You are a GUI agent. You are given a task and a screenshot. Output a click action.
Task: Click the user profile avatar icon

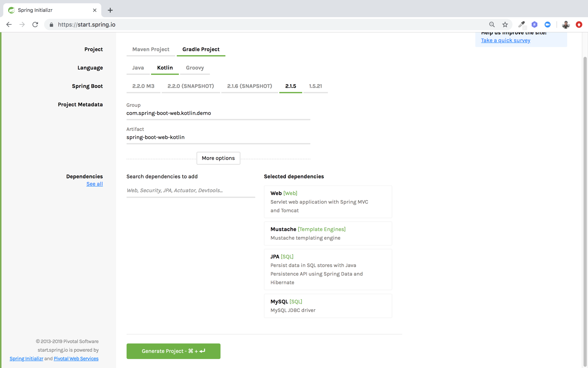pos(566,25)
